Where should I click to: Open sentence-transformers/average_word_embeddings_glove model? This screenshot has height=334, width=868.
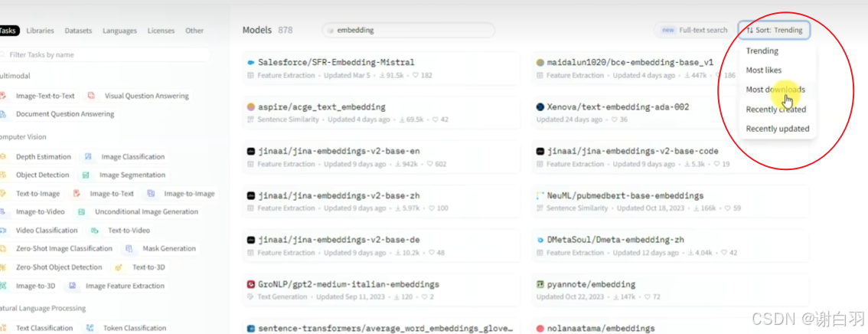[381, 327]
